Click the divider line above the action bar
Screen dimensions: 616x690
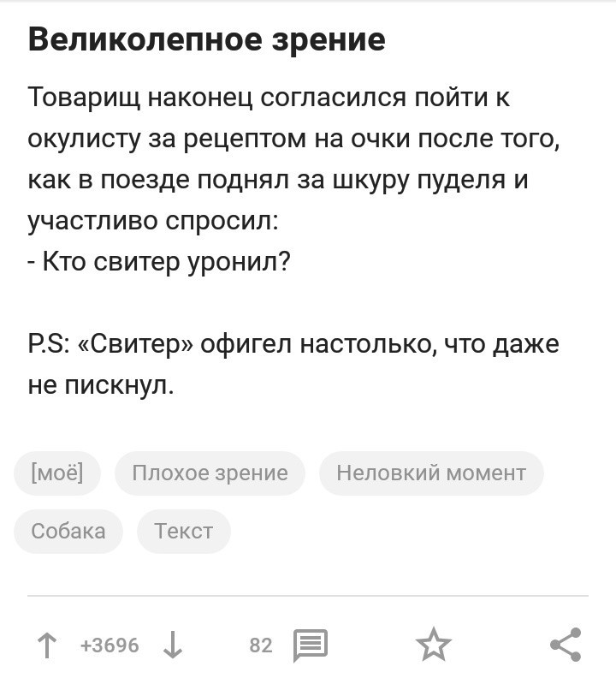click(308, 595)
